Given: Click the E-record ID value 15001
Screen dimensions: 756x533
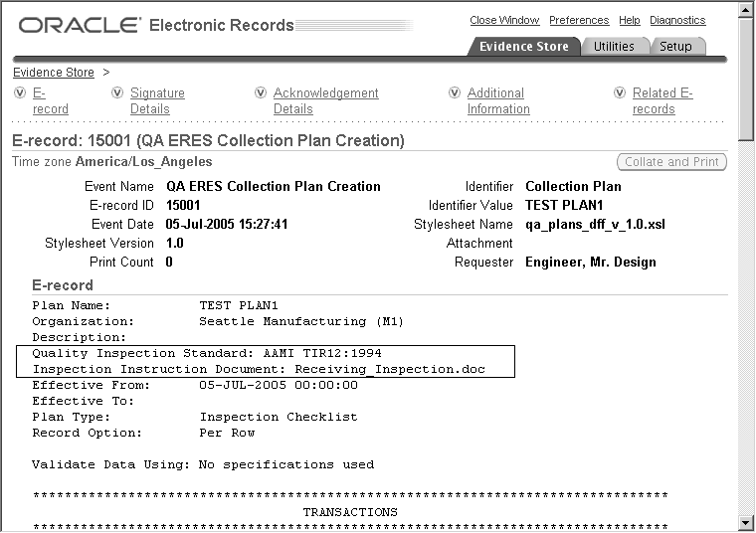Looking at the screenshot, I should 183,205.
